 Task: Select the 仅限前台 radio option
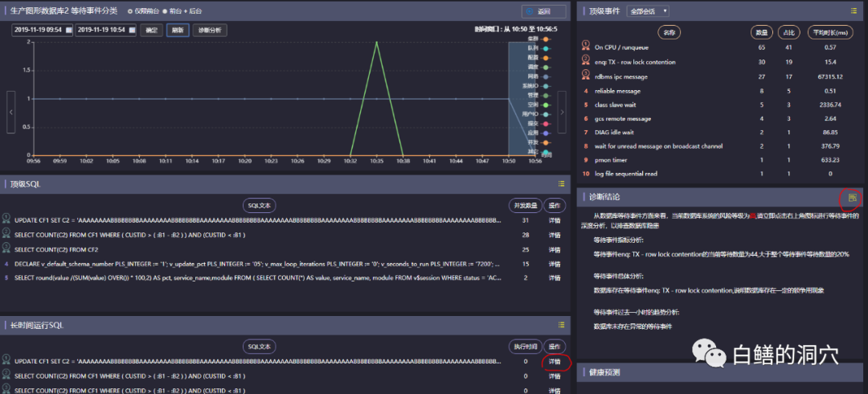pos(131,12)
